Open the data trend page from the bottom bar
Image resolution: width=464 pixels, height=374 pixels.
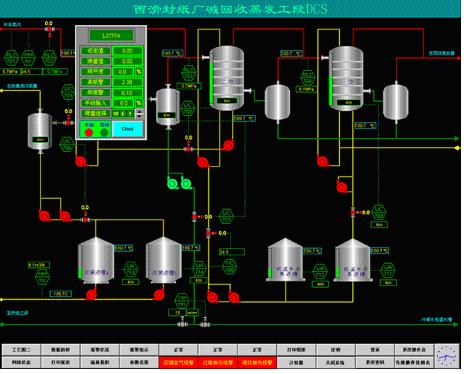click(x=61, y=350)
